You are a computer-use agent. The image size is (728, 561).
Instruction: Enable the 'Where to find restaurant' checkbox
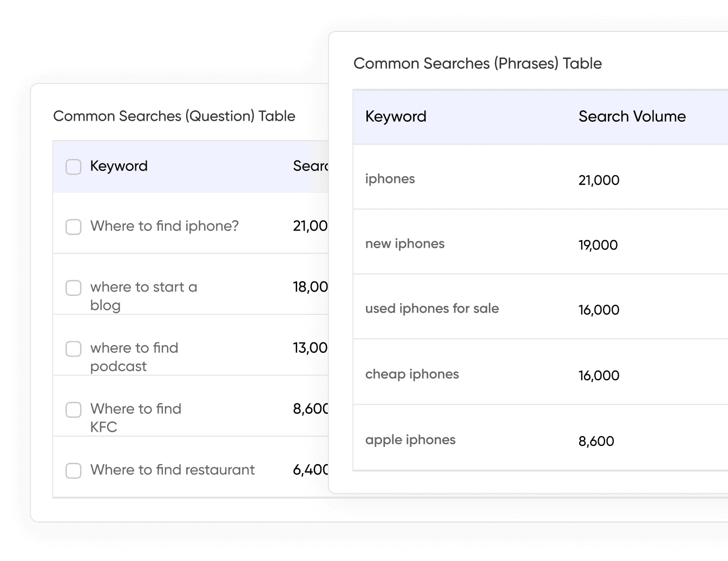click(x=73, y=471)
